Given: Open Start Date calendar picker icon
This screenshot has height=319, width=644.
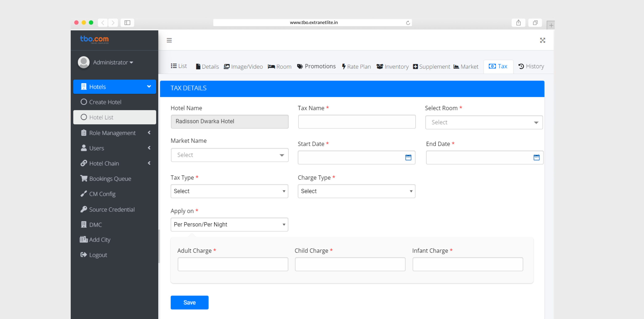Looking at the screenshot, I should pyautogui.click(x=408, y=157).
